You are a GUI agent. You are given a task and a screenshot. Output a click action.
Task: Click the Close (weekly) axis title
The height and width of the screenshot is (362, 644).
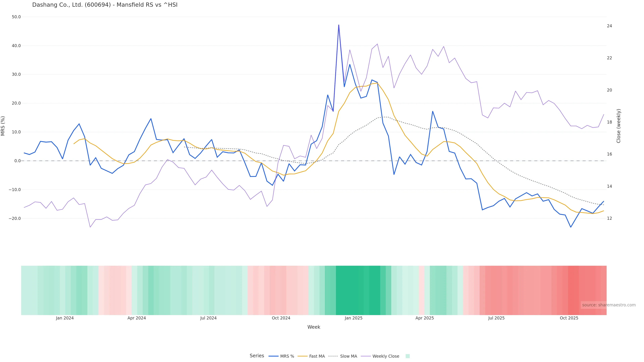pyautogui.click(x=619, y=126)
